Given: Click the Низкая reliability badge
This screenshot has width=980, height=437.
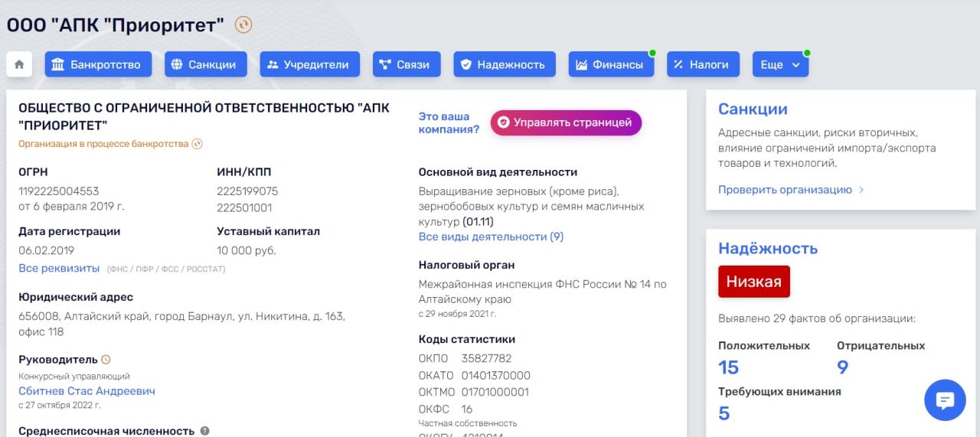Looking at the screenshot, I should (x=753, y=282).
